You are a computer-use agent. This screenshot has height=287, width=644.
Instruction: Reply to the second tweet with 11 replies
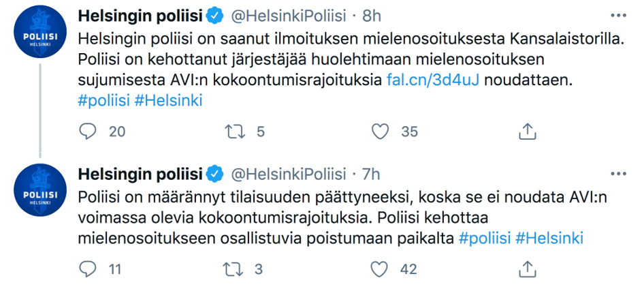click(x=89, y=269)
